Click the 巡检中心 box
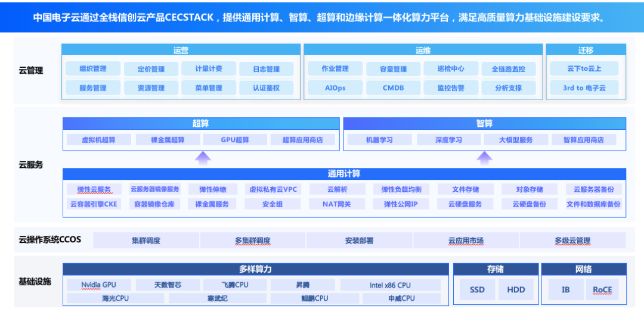This screenshot has width=644, height=312. 451,69
